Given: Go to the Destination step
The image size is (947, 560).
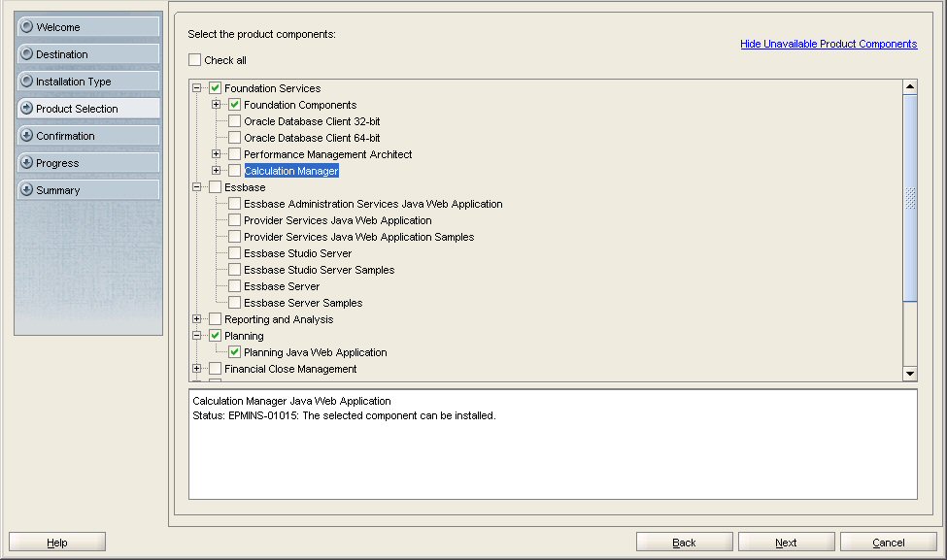Looking at the screenshot, I should coord(88,53).
